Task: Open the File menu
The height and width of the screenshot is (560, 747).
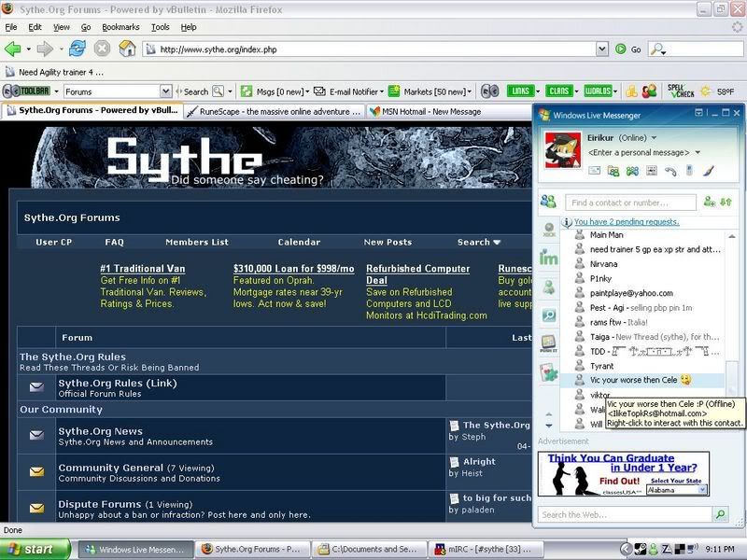Action: click(10, 27)
